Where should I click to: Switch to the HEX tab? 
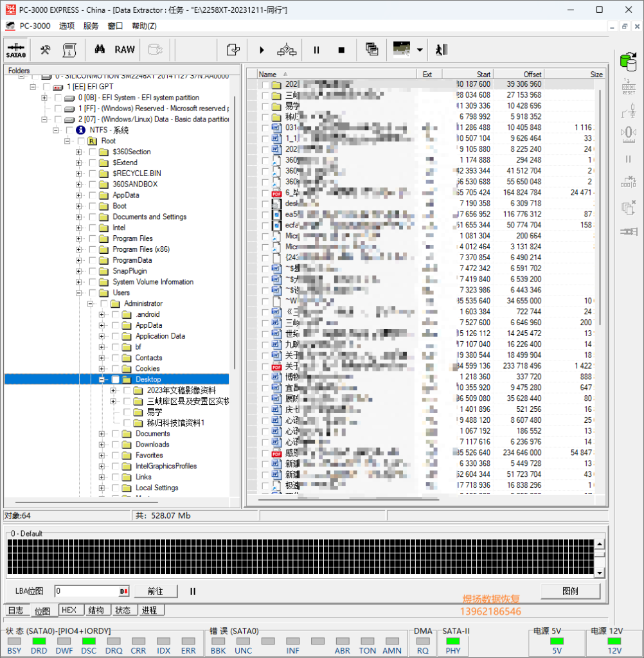(x=69, y=610)
